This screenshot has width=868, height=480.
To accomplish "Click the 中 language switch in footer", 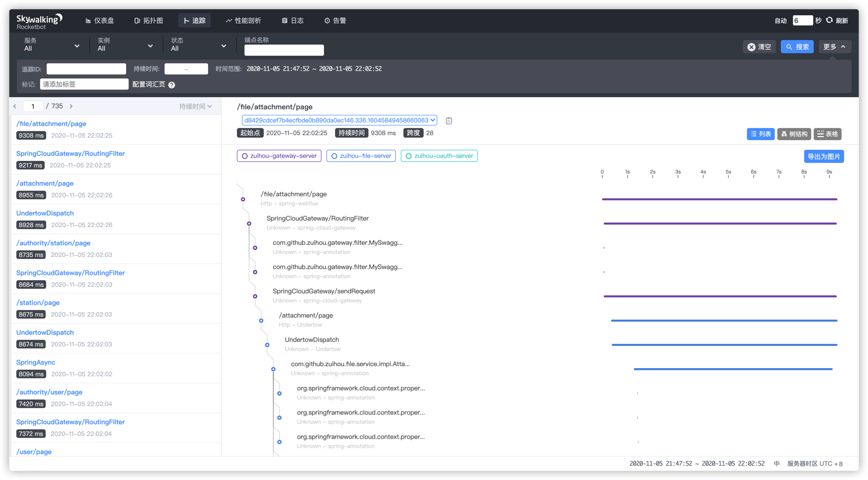I will point(777,464).
